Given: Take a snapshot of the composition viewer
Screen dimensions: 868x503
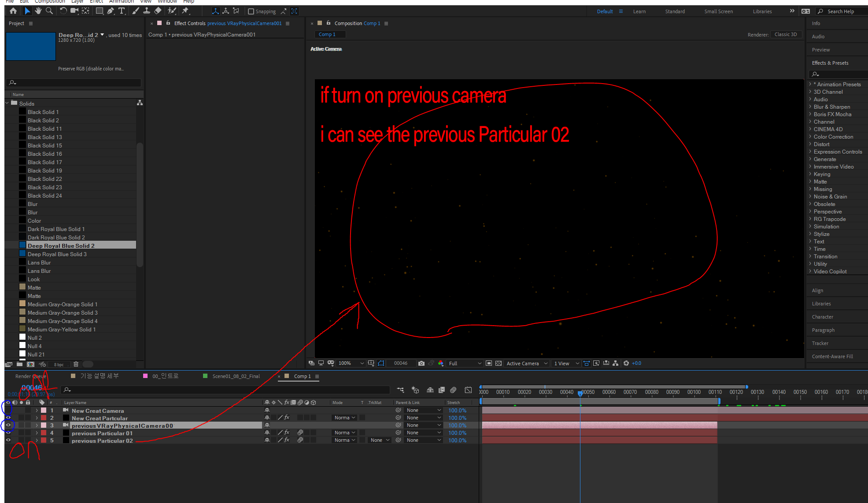Looking at the screenshot, I should click(x=421, y=363).
